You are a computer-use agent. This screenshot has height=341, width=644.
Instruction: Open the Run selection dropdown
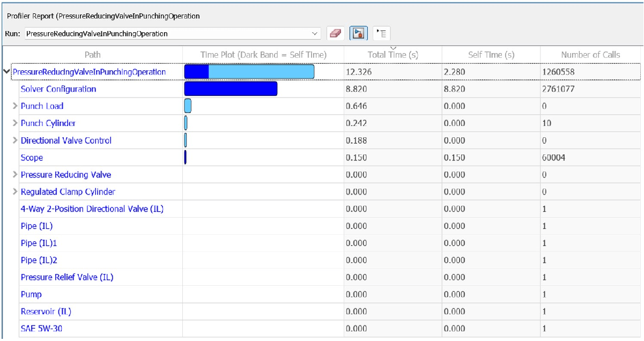point(314,33)
